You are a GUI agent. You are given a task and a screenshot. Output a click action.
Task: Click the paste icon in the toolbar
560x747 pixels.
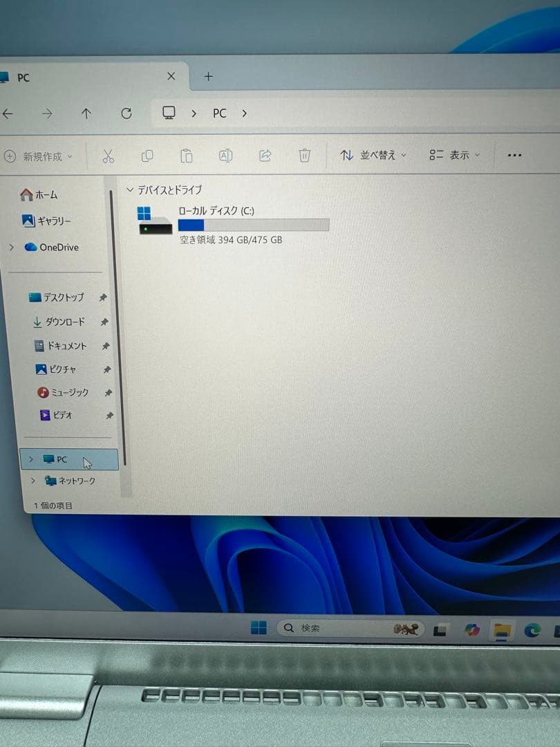186,156
